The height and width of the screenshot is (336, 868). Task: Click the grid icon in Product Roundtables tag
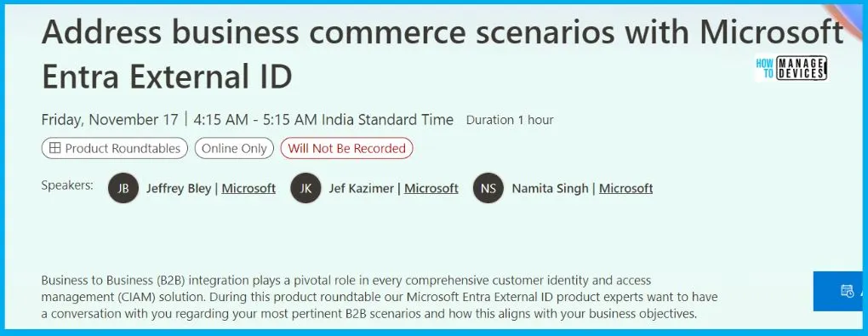pos(54,148)
